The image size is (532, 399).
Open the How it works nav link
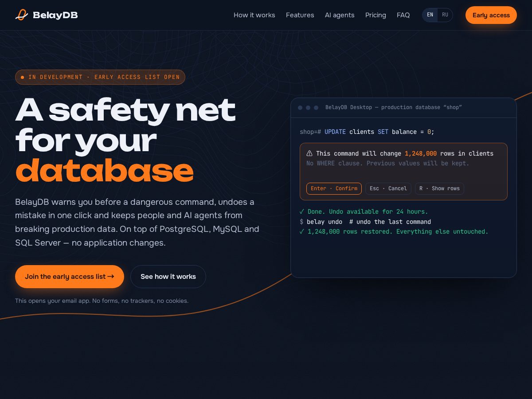(x=254, y=15)
